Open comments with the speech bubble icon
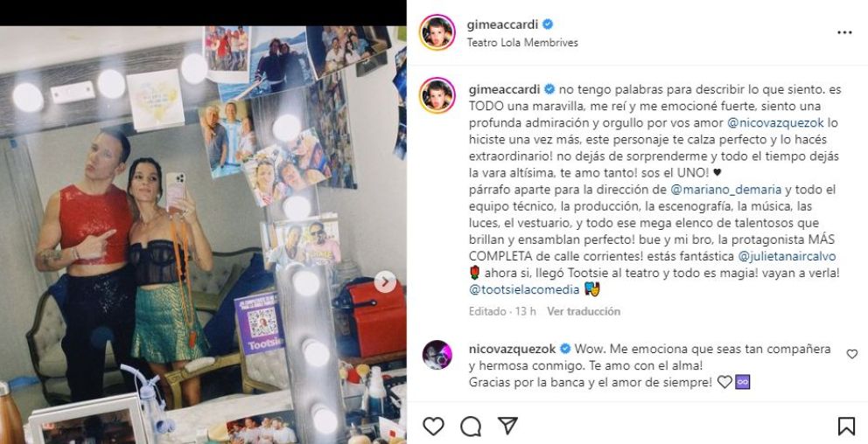Image resolution: width=868 pixels, height=444 pixels. tap(471, 427)
